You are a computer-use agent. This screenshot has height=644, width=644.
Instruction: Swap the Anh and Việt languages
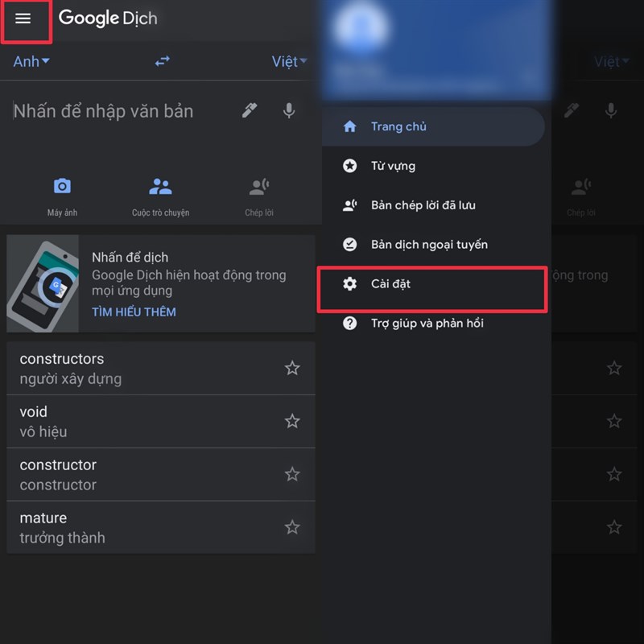163,62
